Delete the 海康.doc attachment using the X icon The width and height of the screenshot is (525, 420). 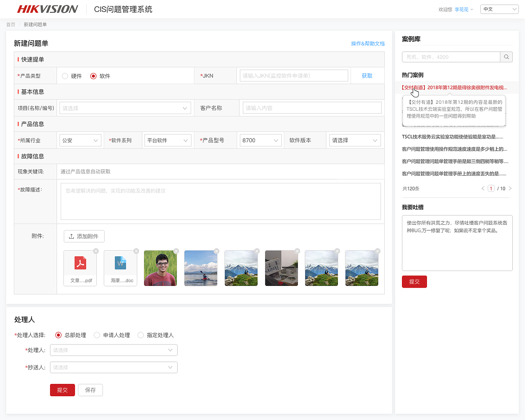click(136, 251)
